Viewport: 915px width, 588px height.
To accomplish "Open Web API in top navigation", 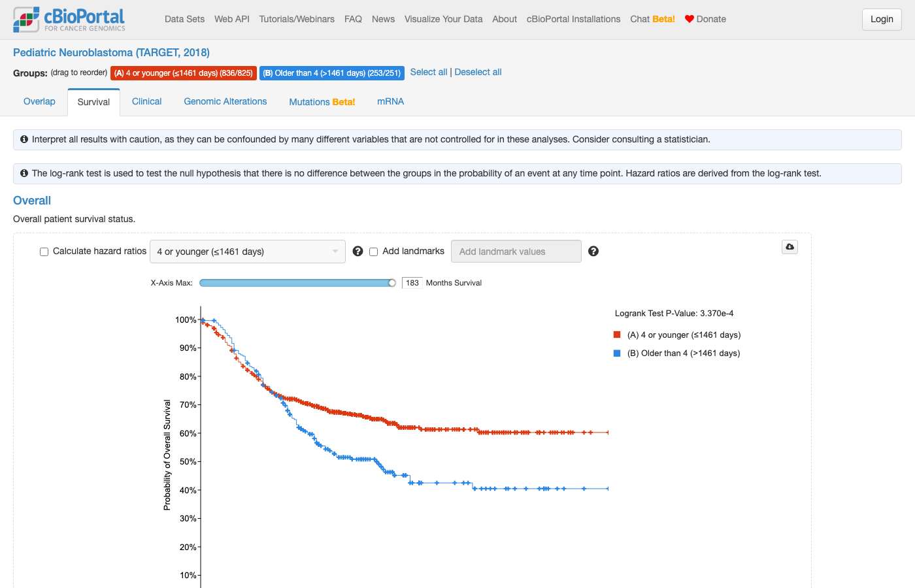I will (232, 19).
